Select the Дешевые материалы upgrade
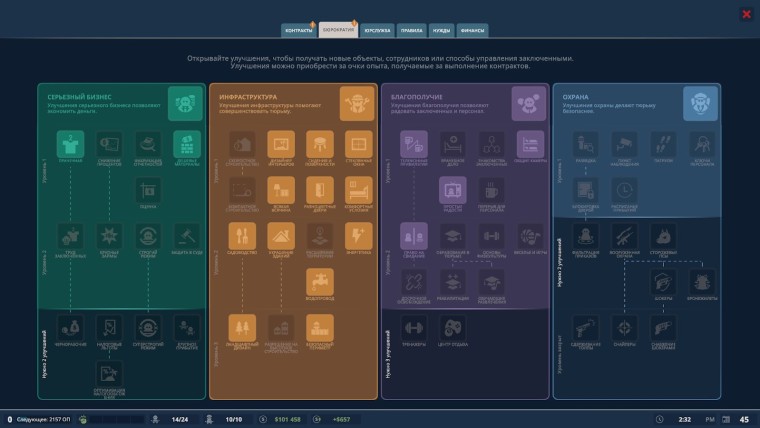Screen dimensions: 760x428 (187, 144)
